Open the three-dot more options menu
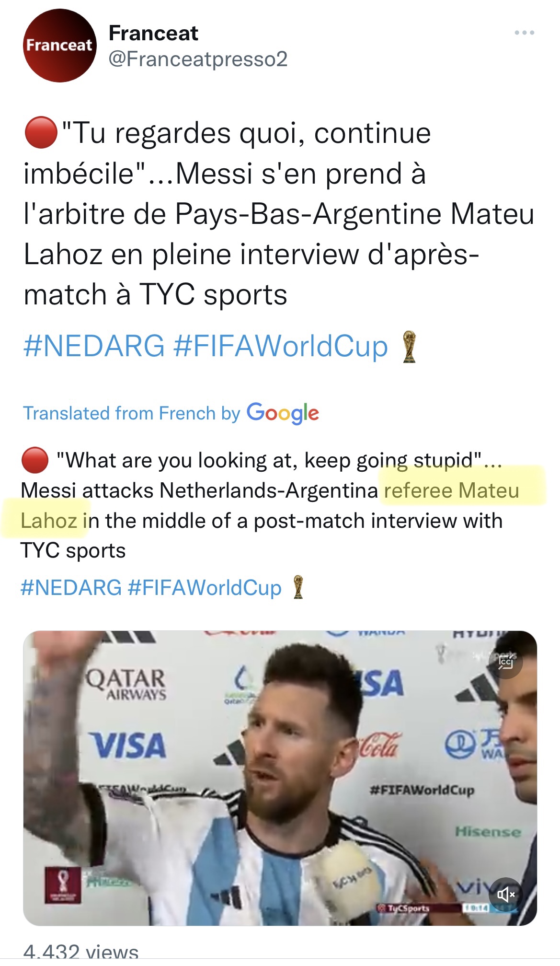The image size is (560, 966). click(x=524, y=33)
